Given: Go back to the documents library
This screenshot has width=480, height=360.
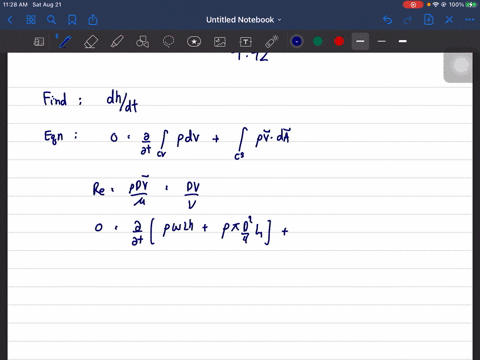Looking at the screenshot, I should click(10, 20).
